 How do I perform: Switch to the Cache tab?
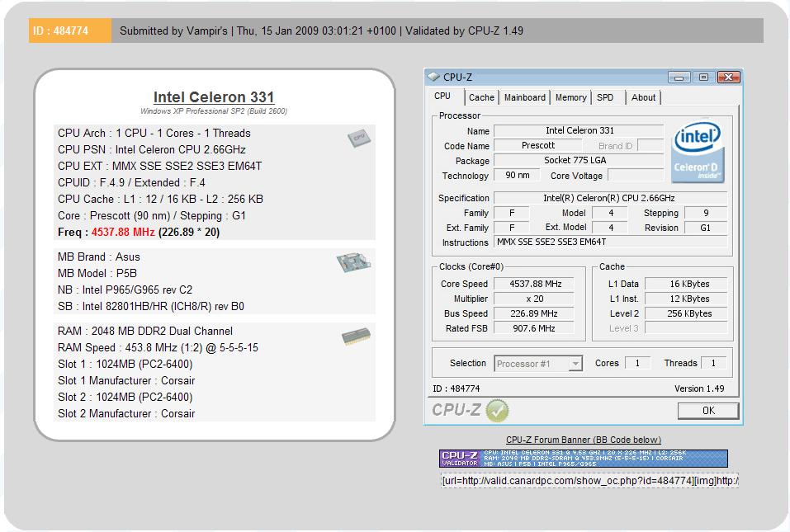(481, 97)
